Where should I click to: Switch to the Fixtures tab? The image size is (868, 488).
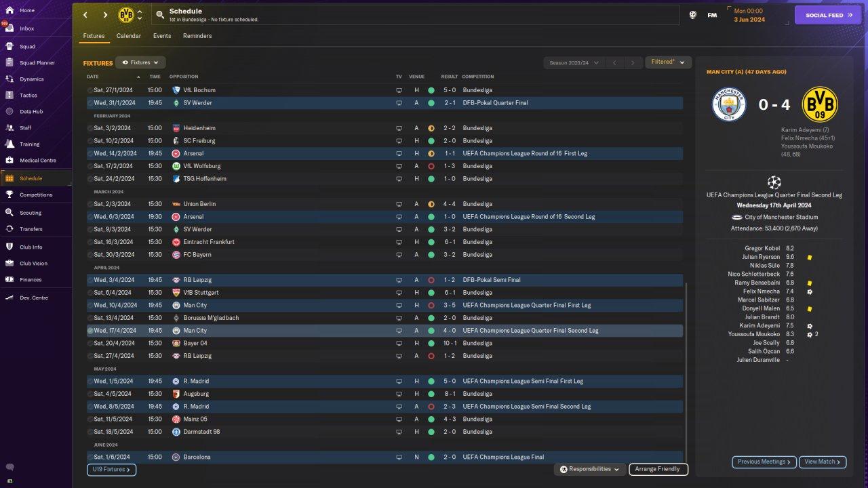[94, 36]
